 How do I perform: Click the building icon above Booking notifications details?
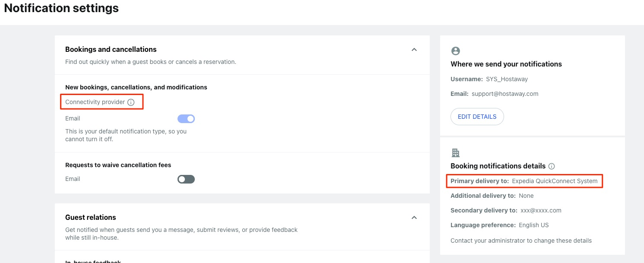[455, 153]
